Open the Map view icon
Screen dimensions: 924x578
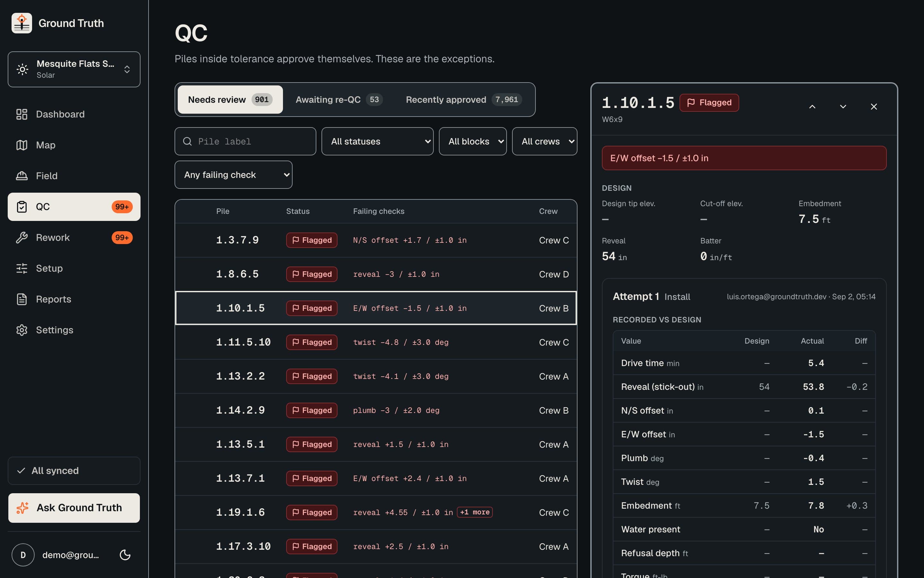click(22, 145)
